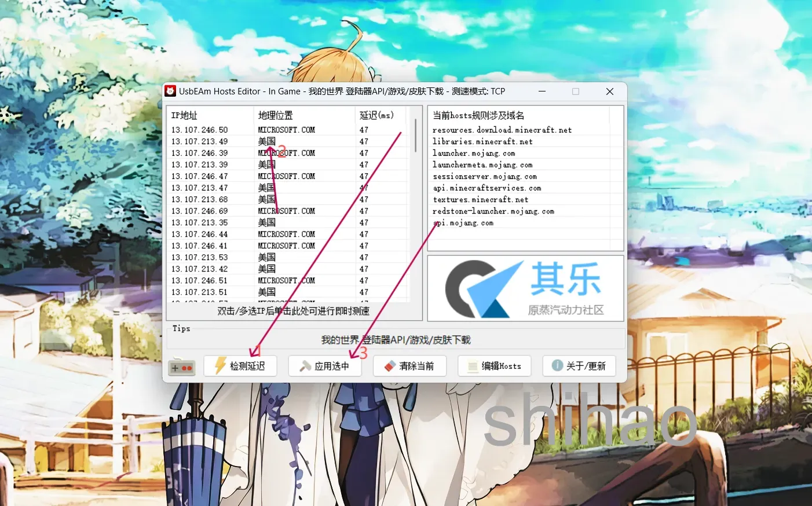The width and height of the screenshot is (812, 506).
Task: Pick the 13.107.246.51 IP entry
Action: 200,281
